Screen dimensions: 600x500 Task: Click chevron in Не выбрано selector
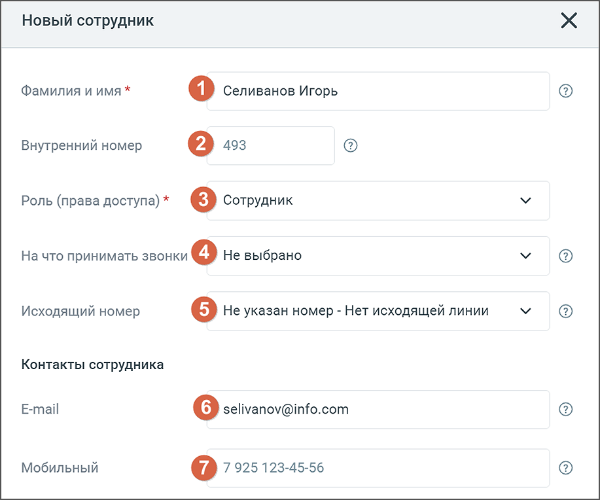click(526, 256)
